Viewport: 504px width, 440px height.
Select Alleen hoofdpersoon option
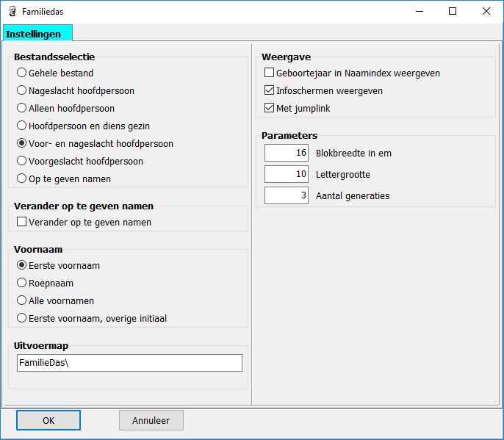[x=22, y=109]
